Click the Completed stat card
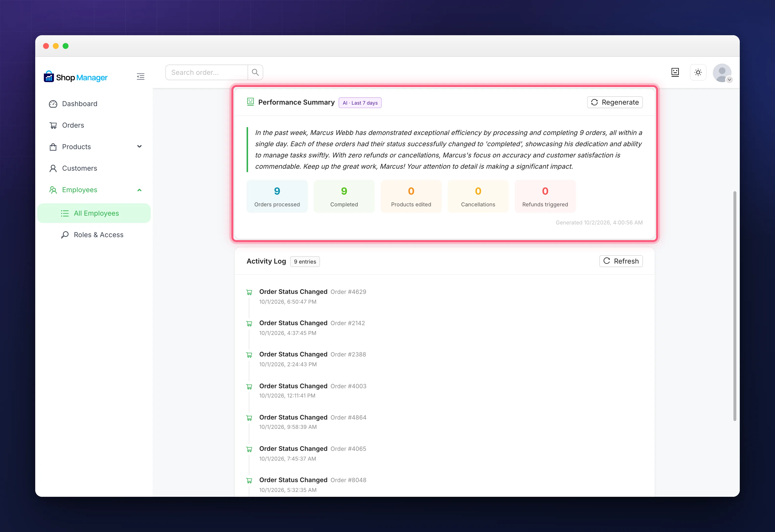Viewport: 775px width, 532px height. (344, 196)
